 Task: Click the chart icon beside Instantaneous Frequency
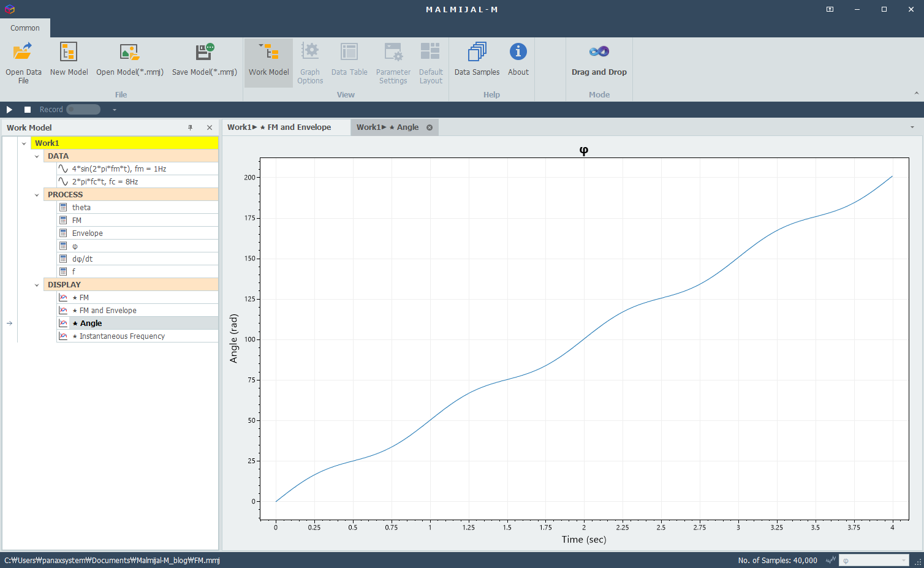coord(63,336)
